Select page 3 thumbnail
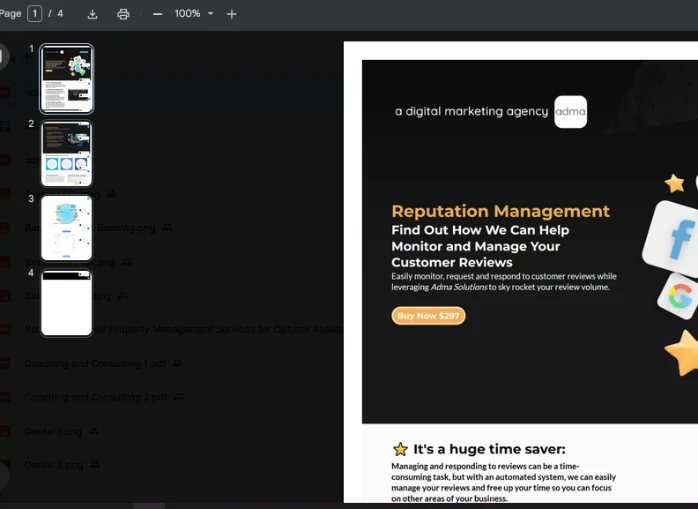The height and width of the screenshot is (509, 698). [x=66, y=228]
